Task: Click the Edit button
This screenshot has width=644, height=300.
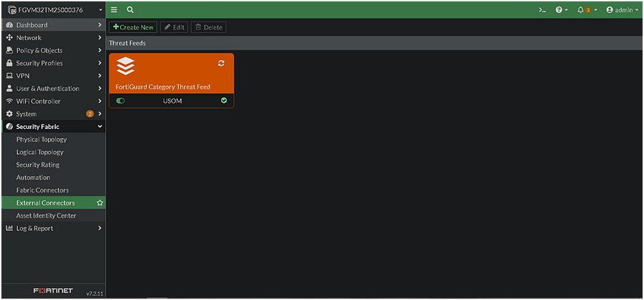Action: (x=174, y=27)
